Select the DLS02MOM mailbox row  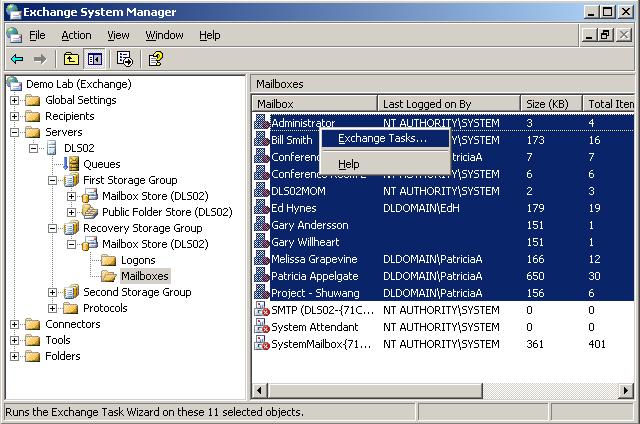(444, 191)
